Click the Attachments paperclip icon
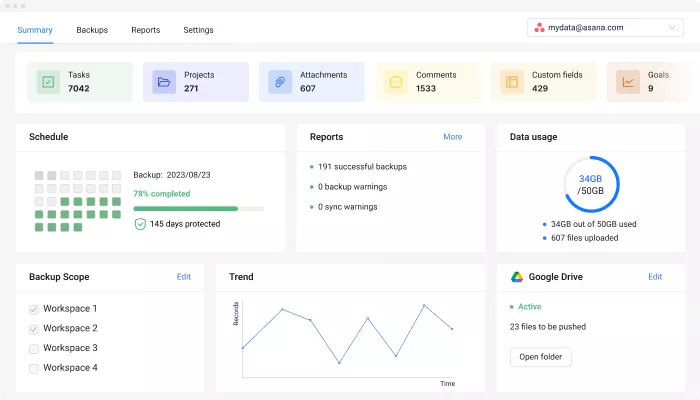The height and width of the screenshot is (400, 700). [280, 82]
